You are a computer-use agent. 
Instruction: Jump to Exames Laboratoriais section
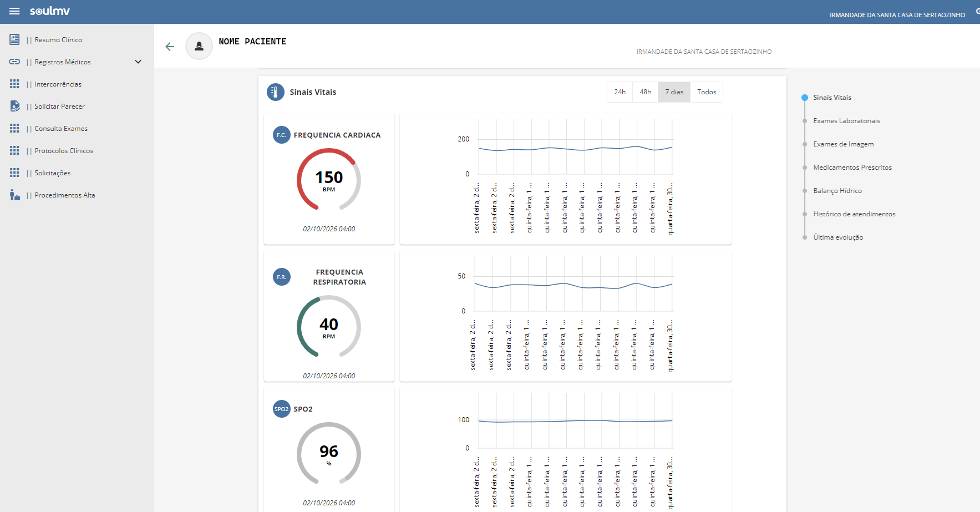(x=846, y=121)
